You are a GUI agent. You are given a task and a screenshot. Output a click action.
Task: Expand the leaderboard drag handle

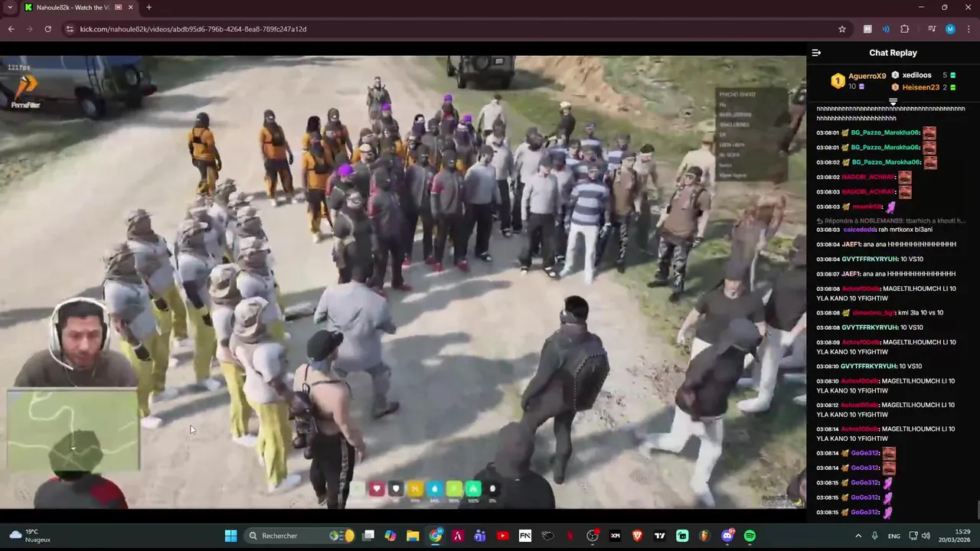[893, 101]
